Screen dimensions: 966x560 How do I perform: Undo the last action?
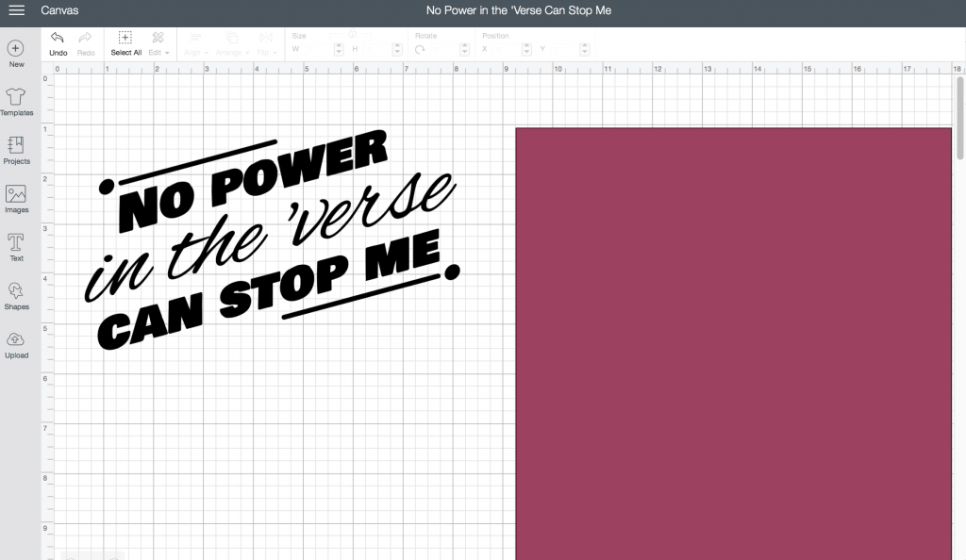pyautogui.click(x=58, y=44)
